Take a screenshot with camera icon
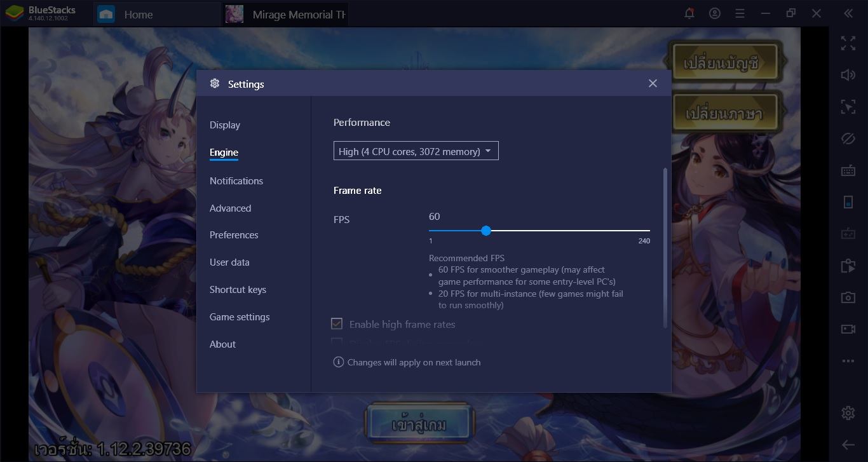This screenshot has width=868, height=462. click(848, 297)
